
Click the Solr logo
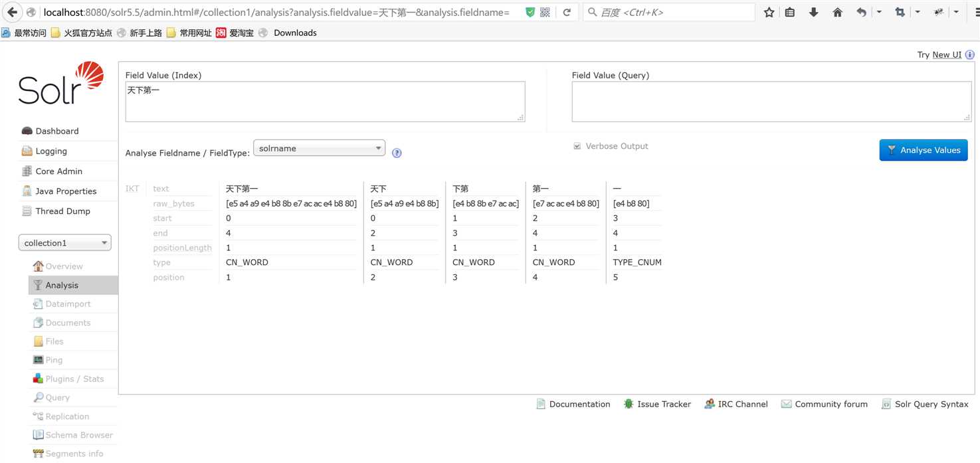[61, 84]
